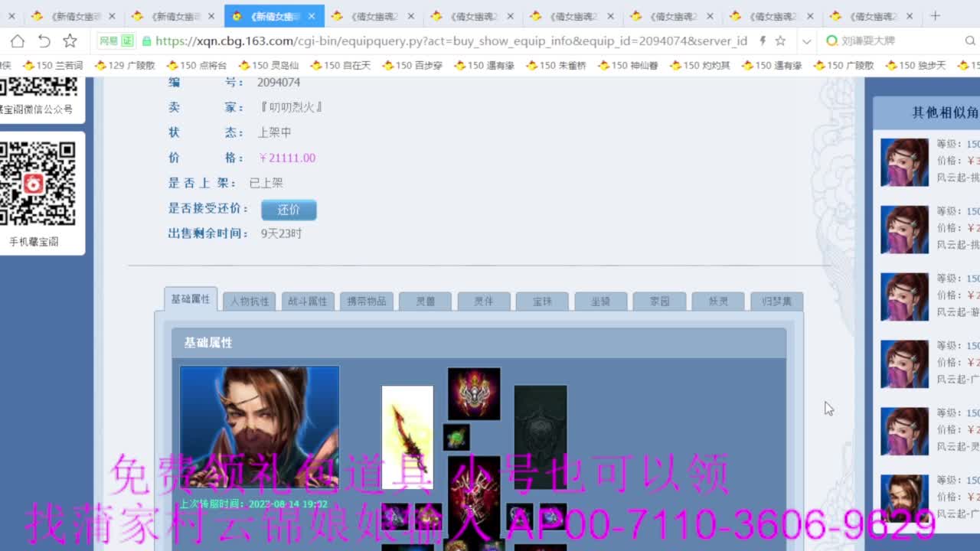Show the 坐骑 tab

[601, 301]
